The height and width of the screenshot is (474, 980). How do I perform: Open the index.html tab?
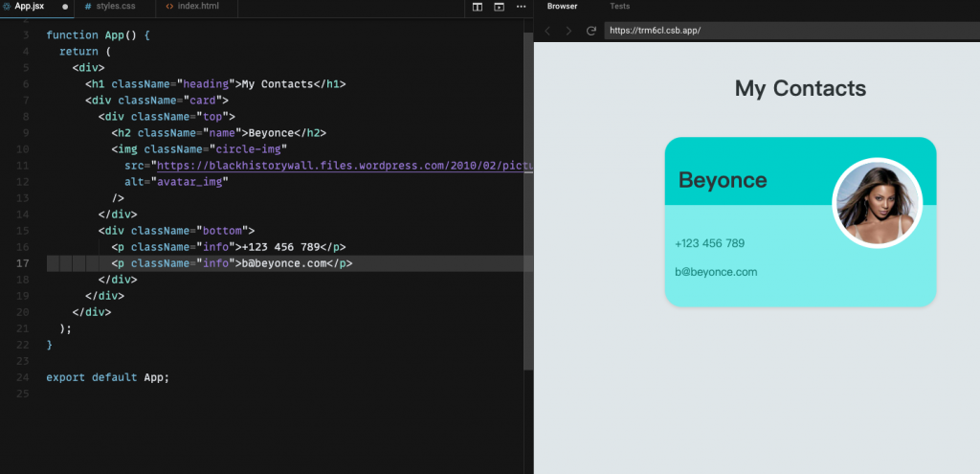pyautogui.click(x=192, y=7)
